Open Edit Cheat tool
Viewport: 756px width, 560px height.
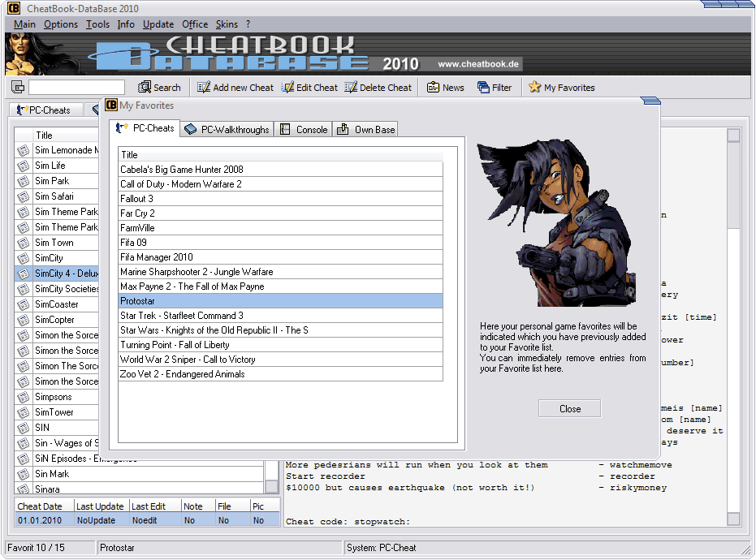click(x=288, y=88)
